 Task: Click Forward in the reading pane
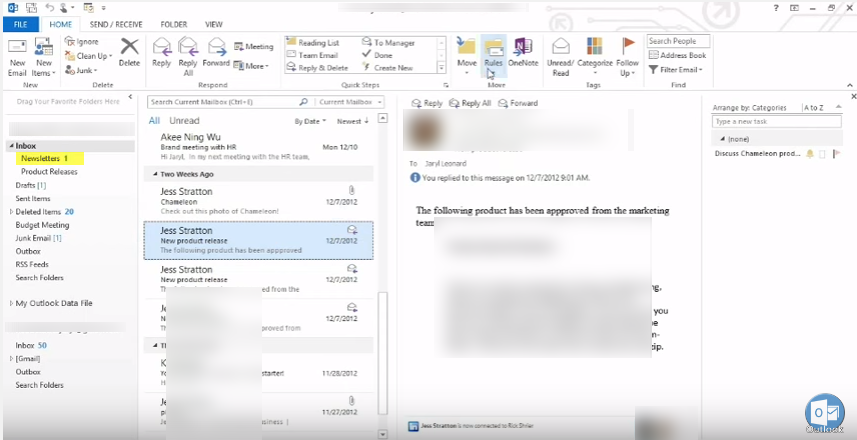click(518, 103)
